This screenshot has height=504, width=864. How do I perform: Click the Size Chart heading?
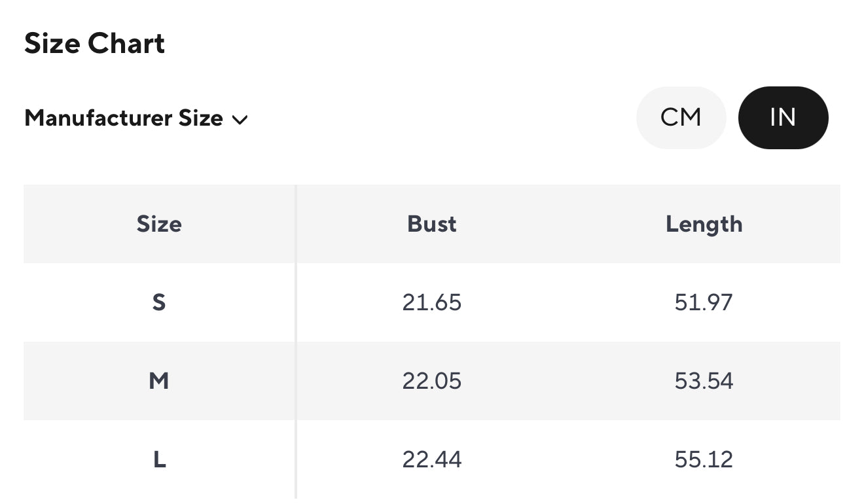94,43
